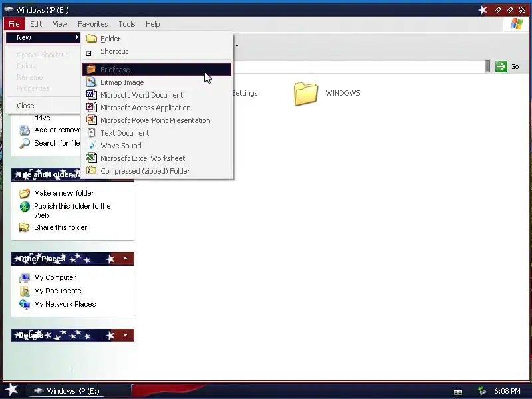Expand the Details panel

click(x=125, y=335)
